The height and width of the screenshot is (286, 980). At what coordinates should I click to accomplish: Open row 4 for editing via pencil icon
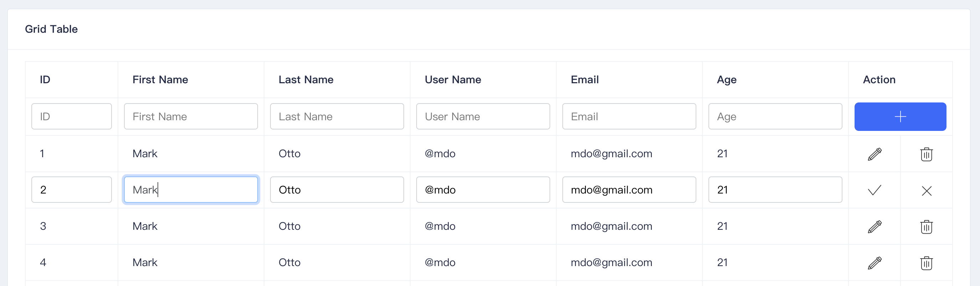point(874,263)
